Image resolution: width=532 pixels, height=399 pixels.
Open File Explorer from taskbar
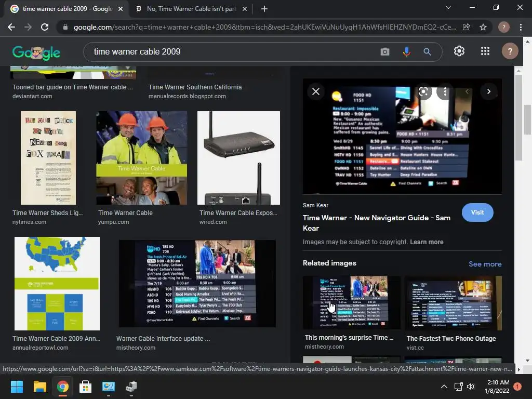39,387
